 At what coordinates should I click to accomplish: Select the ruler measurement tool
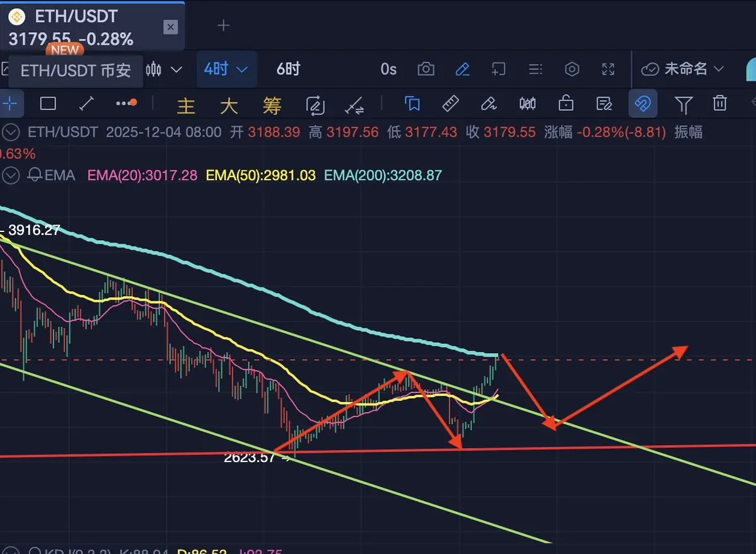450,103
